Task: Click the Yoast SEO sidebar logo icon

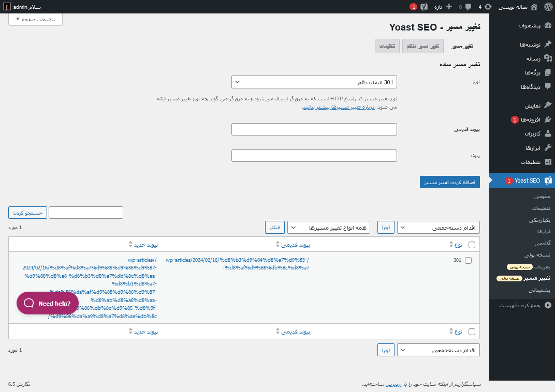Action: point(548,180)
